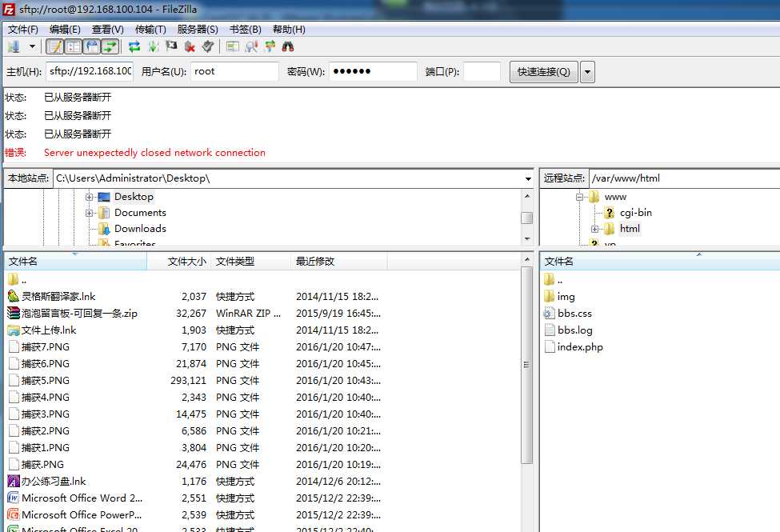780x532 pixels.
Task: Open the Site Manager dropdown arrow
Action: click(x=32, y=46)
